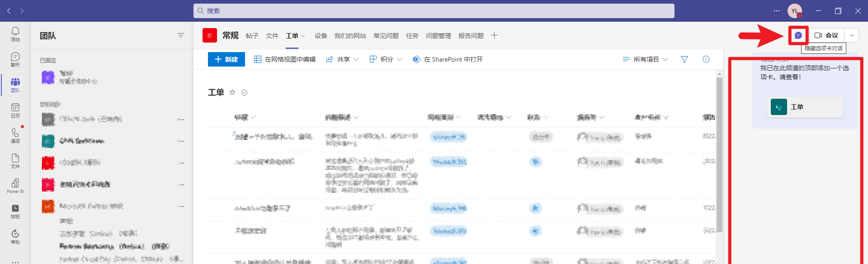This screenshot has width=868, height=264.
Task: Open Chat in the left sidebar
Action: pos(15,59)
